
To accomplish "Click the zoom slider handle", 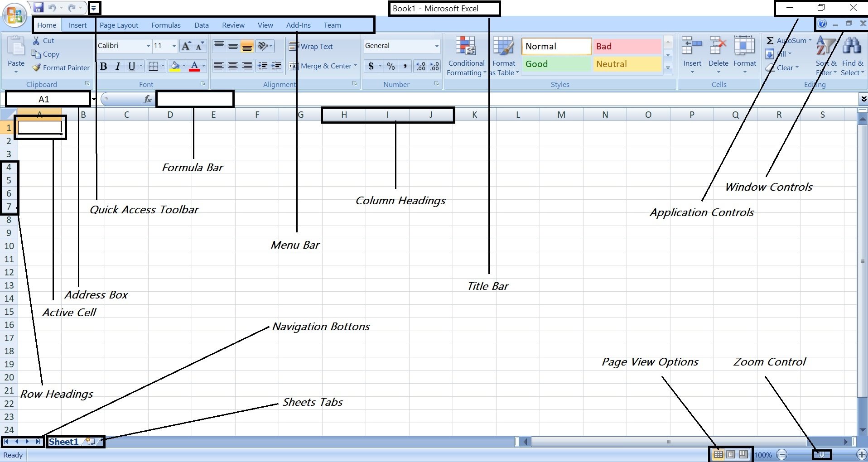I will coord(822,454).
